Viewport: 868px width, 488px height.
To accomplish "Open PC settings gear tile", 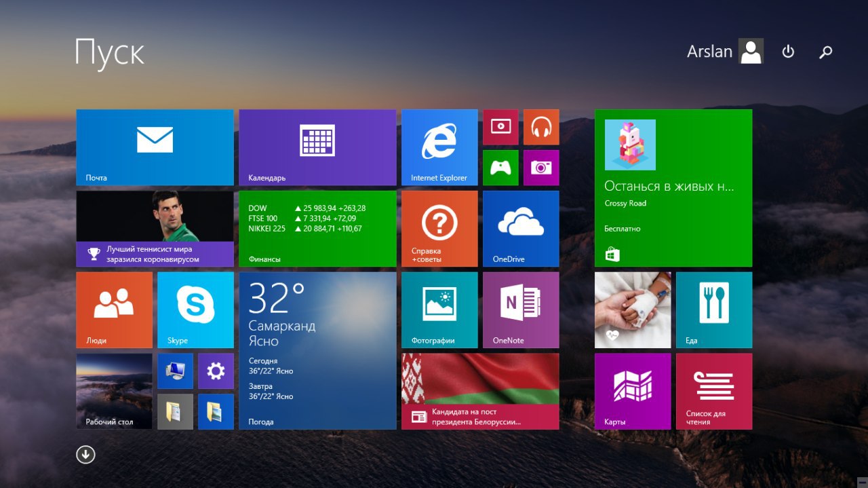I will (216, 371).
